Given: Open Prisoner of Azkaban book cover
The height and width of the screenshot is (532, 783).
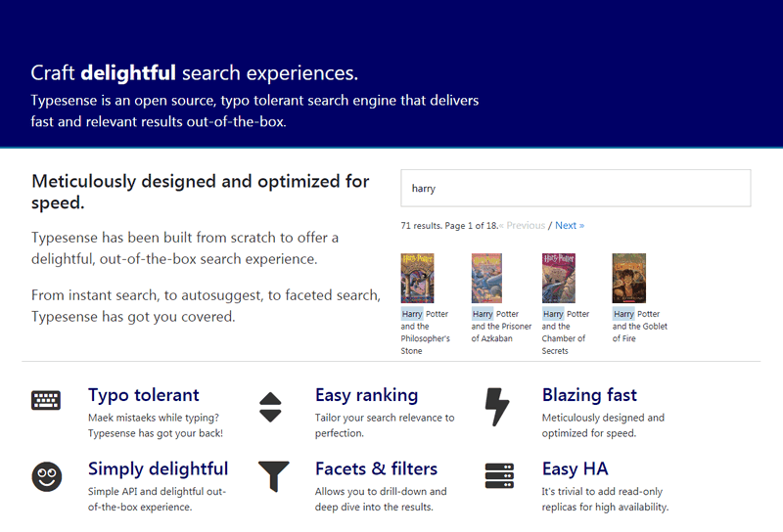Looking at the screenshot, I should 486,279.
